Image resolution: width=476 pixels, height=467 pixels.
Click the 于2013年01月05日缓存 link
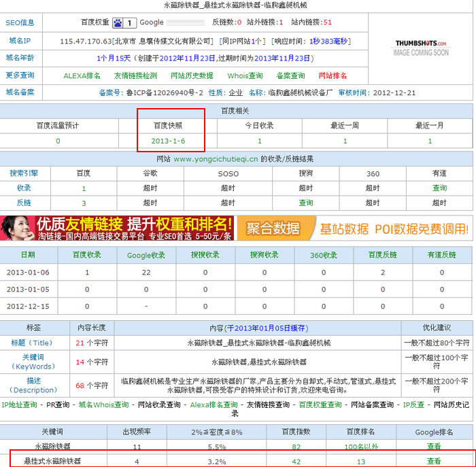point(267,328)
